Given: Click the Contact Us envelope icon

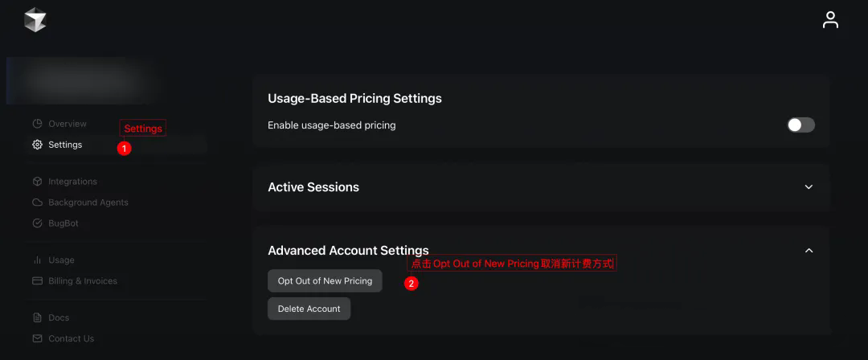Looking at the screenshot, I should coord(37,338).
